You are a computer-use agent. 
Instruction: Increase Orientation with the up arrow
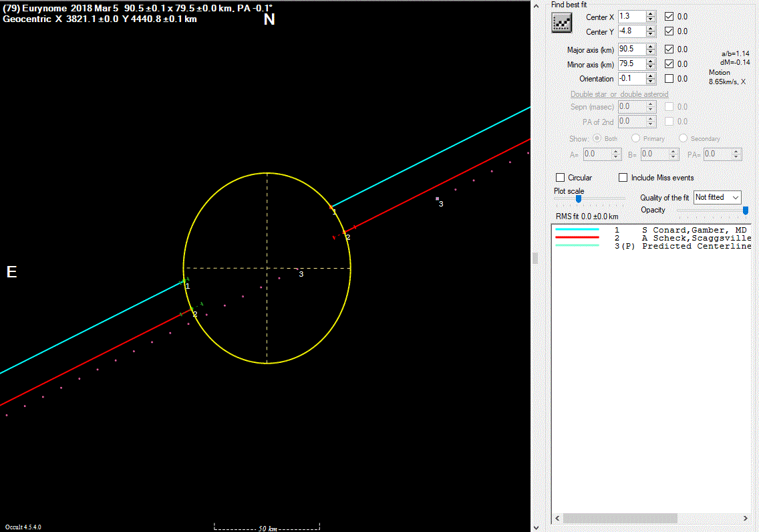pos(651,76)
